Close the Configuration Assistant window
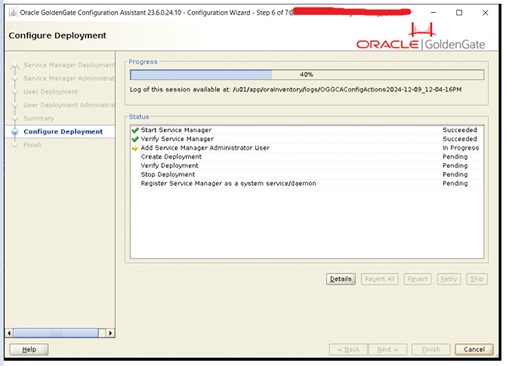 (x=485, y=13)
